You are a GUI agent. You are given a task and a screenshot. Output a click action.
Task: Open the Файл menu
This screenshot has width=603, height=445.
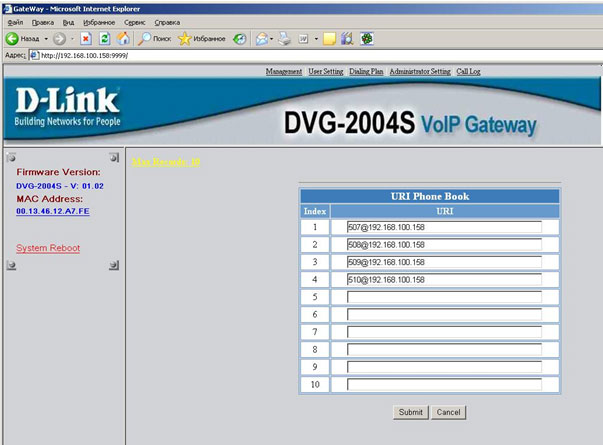14,21
